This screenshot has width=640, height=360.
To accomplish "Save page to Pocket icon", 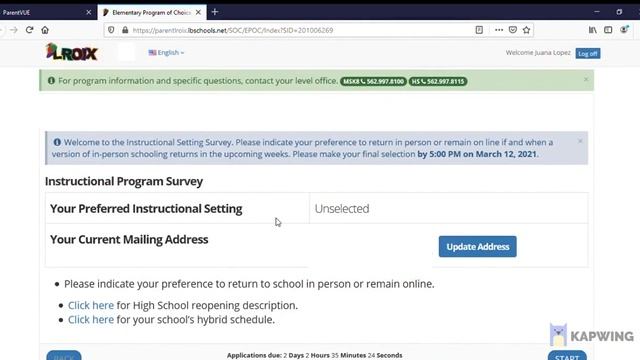I will coord(513,30).
